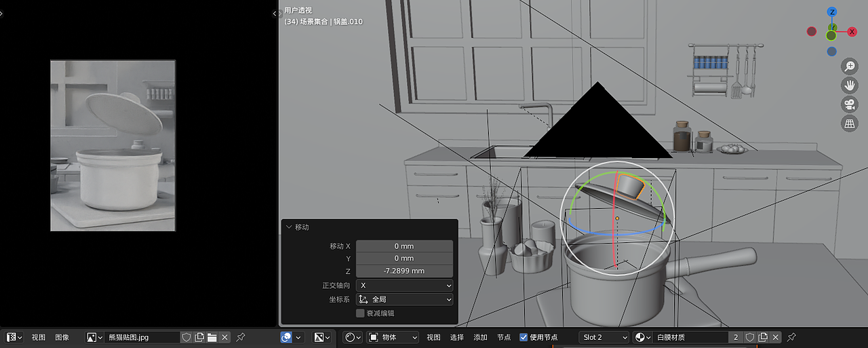Open the Slot 2 material slot dropdown
The image size is (868, 348).
coord(604,337)
